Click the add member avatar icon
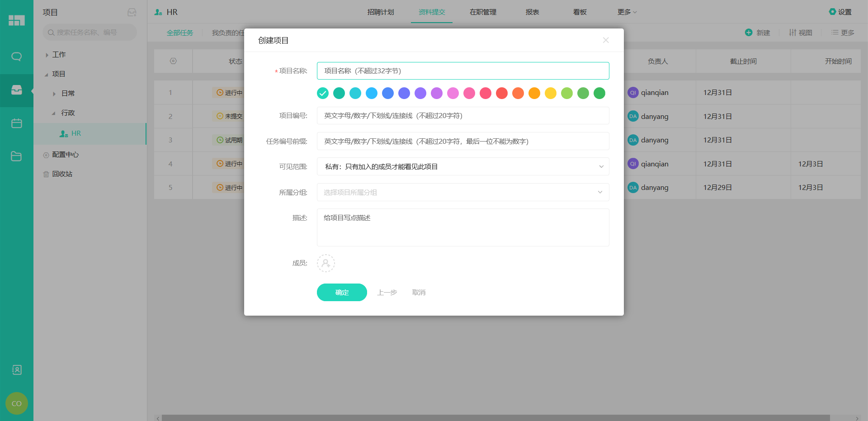The image size is (868, 421). 325,263
